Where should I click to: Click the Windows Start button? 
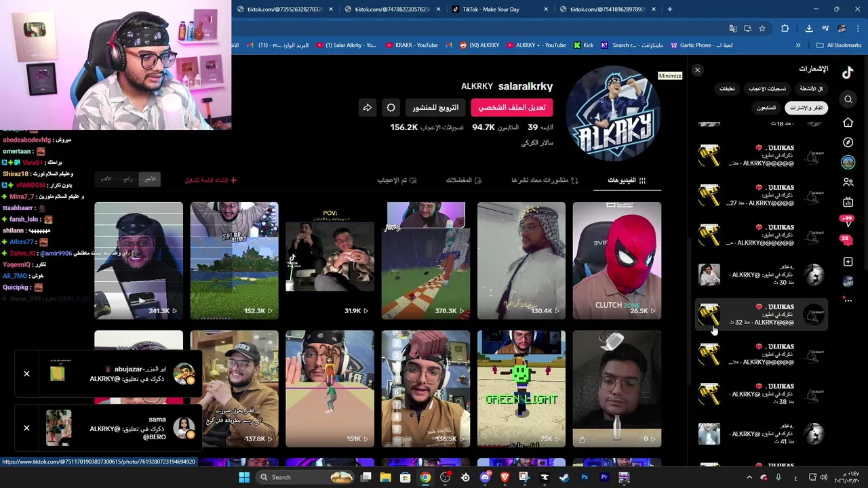coord(244,477)
